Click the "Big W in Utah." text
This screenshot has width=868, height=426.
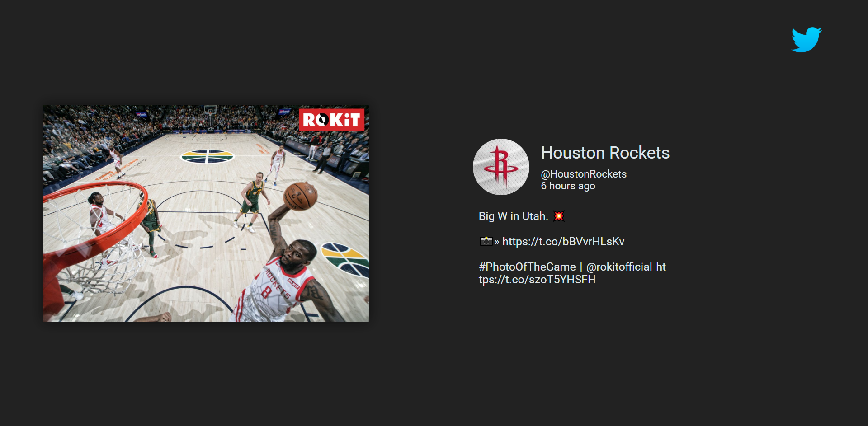point(513,216)
